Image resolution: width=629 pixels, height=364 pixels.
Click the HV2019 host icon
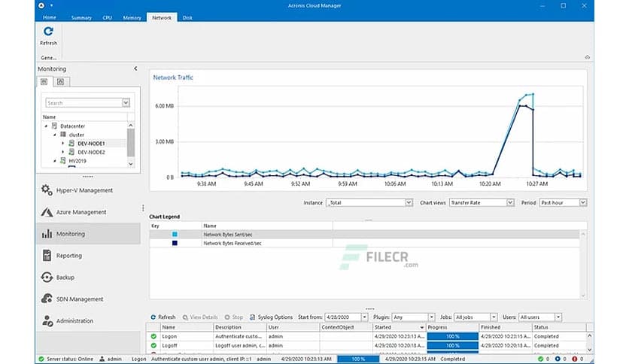coord(63,161)
